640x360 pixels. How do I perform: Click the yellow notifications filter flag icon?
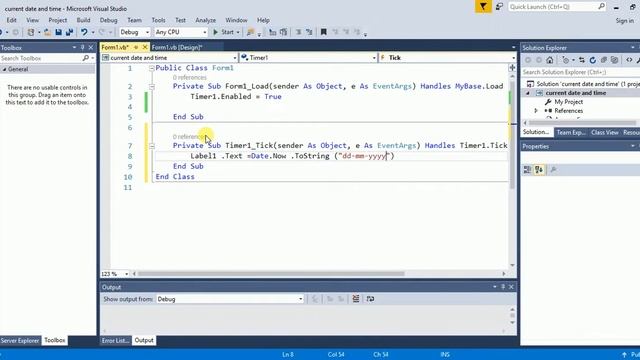(483, 7)
